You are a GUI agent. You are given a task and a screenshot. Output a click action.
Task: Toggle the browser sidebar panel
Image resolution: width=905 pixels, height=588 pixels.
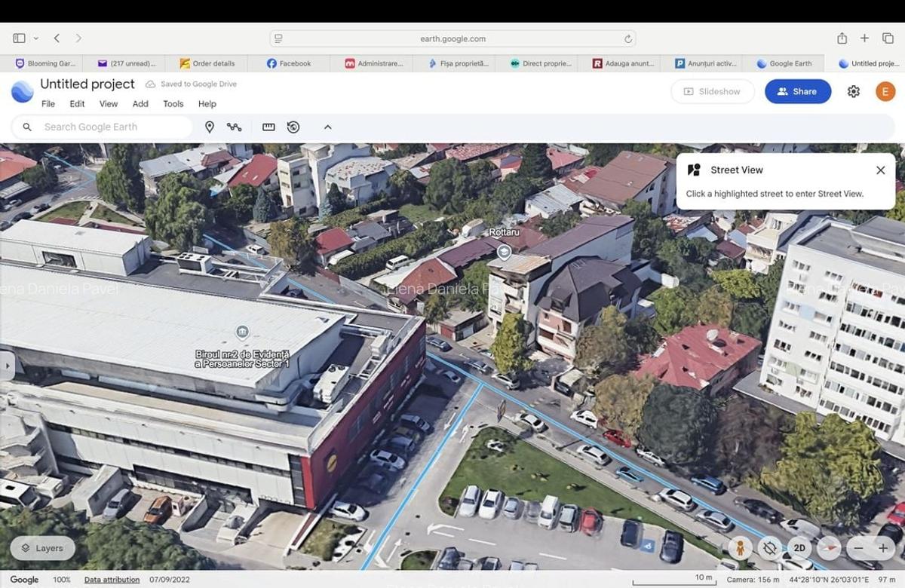coord(19,37)
